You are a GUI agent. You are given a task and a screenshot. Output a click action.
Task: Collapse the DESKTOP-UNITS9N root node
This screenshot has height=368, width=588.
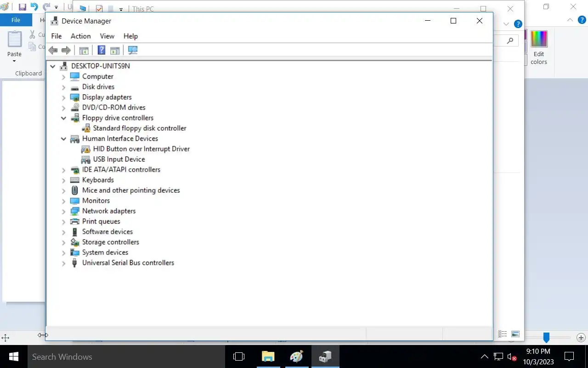(x=53, y=66)
